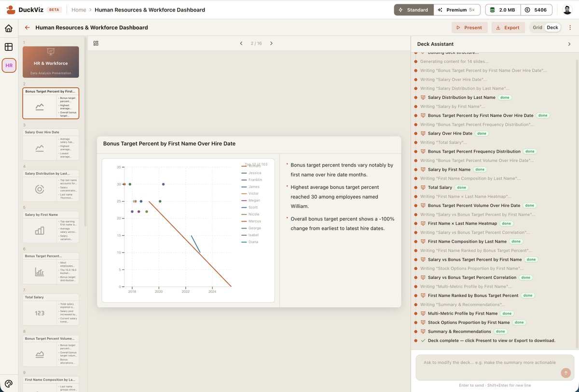Click the BETA badge next to DuckViz
Image resolution: width=579 pixels, height=392 pixels.
(x=54, y=10)
